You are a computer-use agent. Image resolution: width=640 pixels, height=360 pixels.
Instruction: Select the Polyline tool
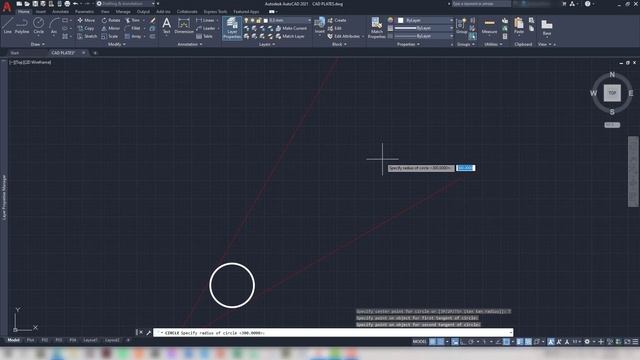click(x=22, y=26)
